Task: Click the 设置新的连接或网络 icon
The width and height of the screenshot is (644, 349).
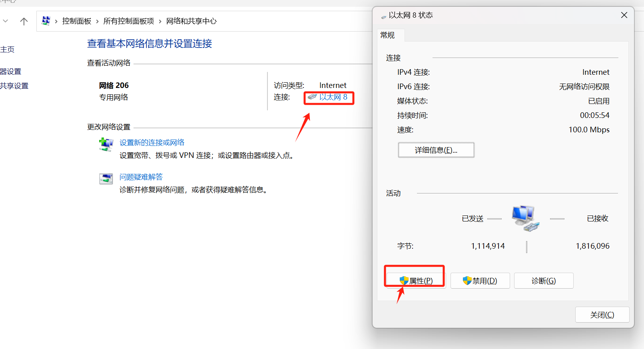Action: coord(106,144)
